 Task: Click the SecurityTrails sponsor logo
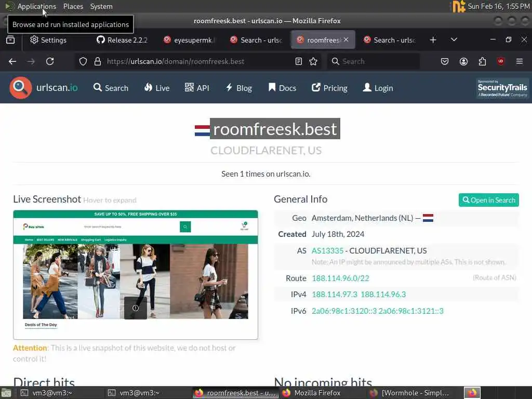pos(502,88)
